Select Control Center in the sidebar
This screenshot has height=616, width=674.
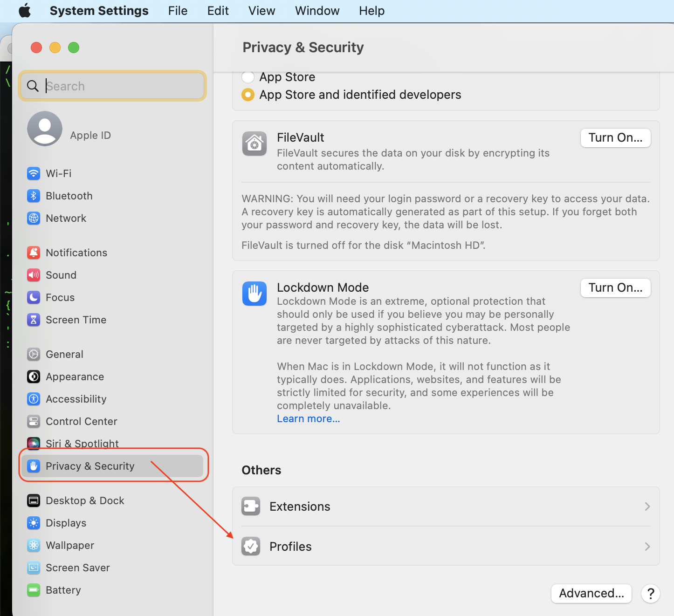(82, 421)
